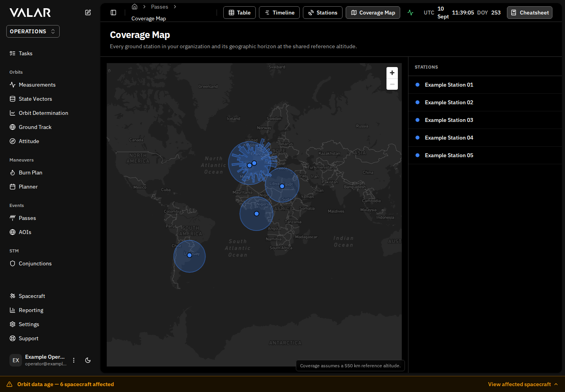Screen dimensions: 565x392
Task: Select Example Station 03 in list
Action: 485,120
